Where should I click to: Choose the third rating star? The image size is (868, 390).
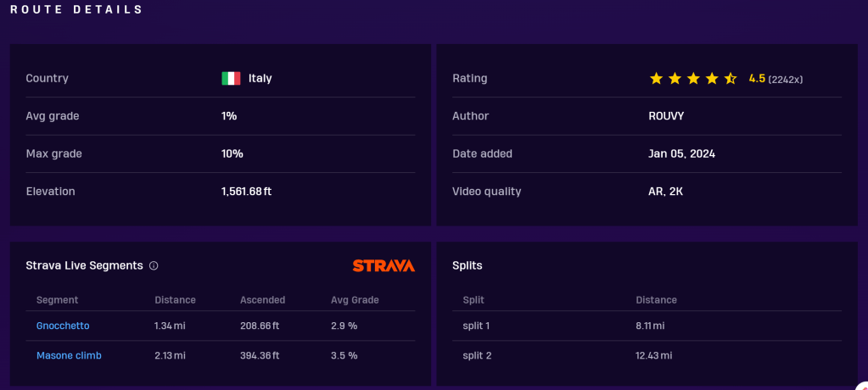(693, 78)
